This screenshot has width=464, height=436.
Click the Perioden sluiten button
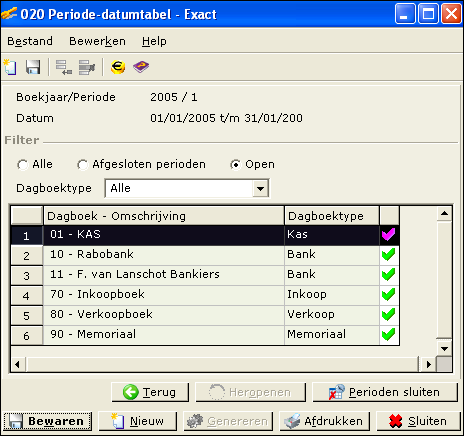click(x=385, y=392)
